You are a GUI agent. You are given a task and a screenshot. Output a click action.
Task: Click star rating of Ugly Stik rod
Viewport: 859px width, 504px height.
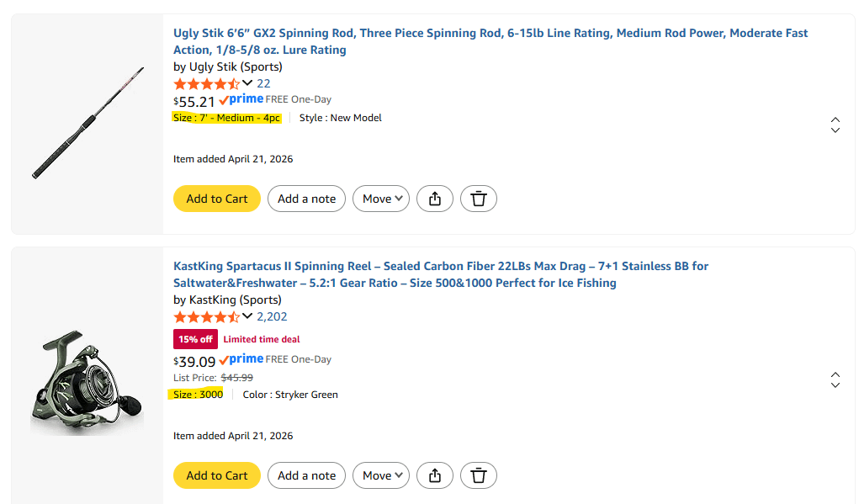point(206,83)
